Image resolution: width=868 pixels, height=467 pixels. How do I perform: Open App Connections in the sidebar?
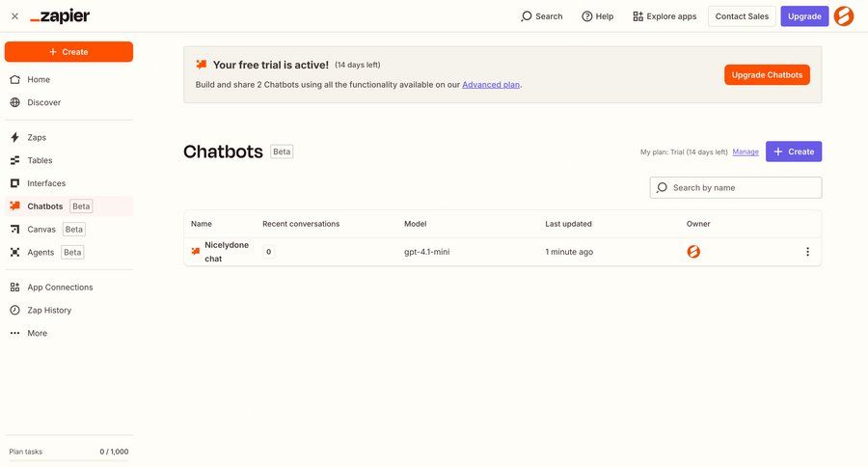pyautogui.click(x=68, y=287)
